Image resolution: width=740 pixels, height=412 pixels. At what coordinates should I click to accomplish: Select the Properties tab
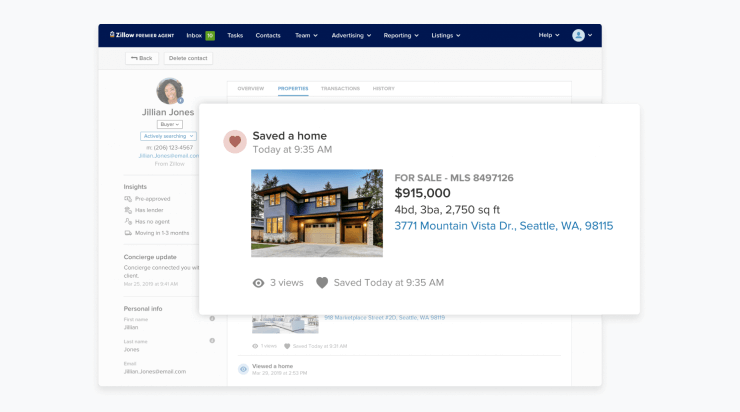pyautogui.click(x=293, y=88)
